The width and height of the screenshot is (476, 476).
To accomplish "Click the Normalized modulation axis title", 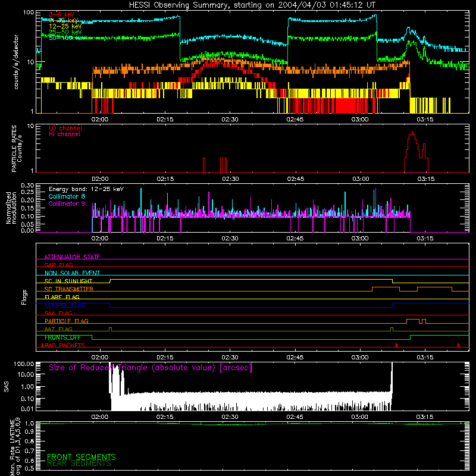I will coord(11,208).
